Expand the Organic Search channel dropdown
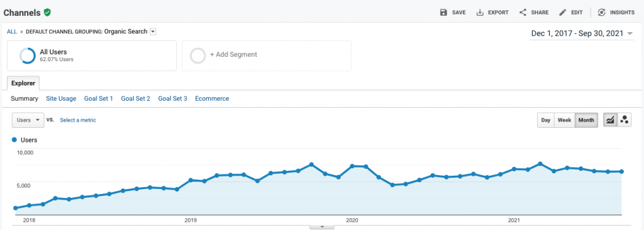 tap(153, 32)
